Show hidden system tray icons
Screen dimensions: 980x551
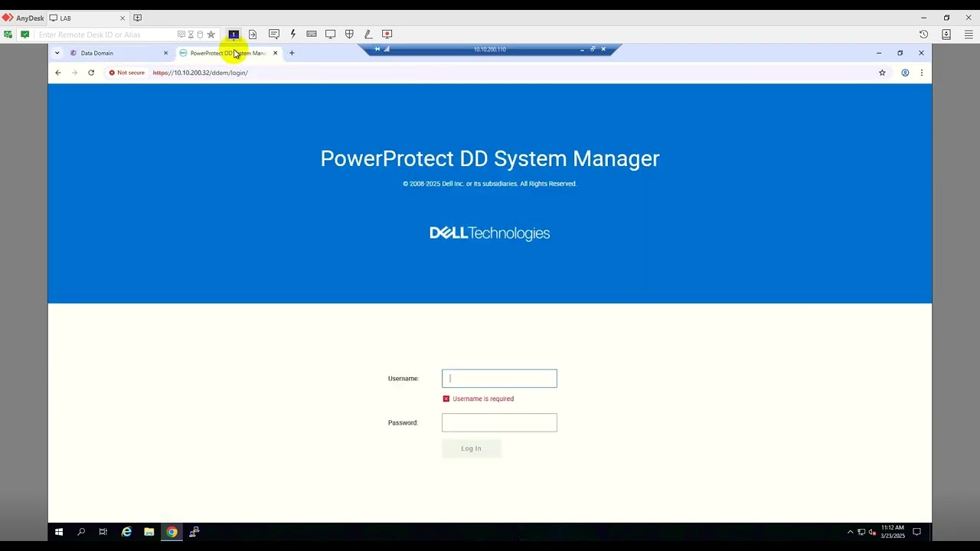(x=850, y=532)
